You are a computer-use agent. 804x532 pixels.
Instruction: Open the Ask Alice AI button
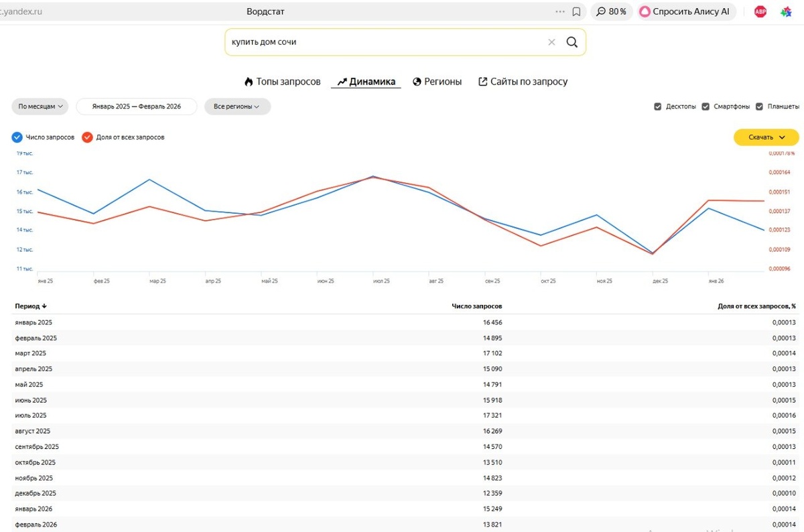coord(686,11)
